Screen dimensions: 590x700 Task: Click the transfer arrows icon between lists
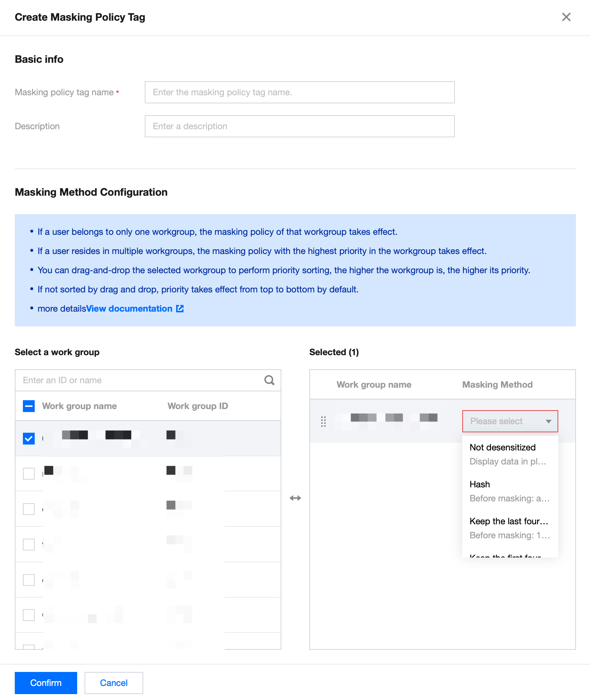(295, 498)
